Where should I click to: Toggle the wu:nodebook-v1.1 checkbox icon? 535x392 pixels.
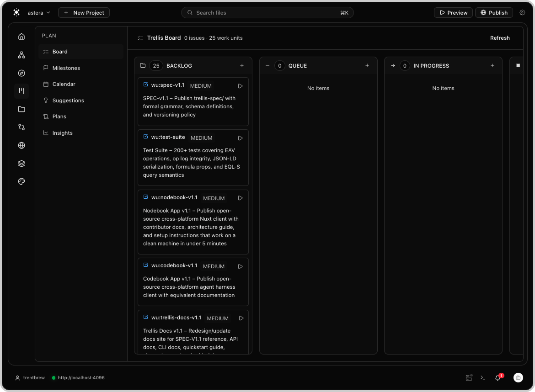(x=146, y=197)
